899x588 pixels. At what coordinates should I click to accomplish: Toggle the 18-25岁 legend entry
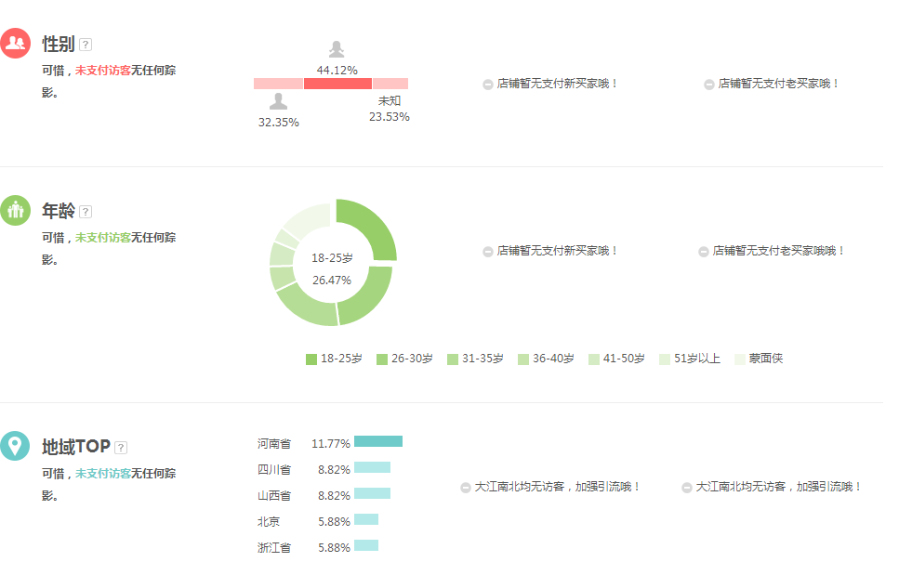tap(334, 359)
